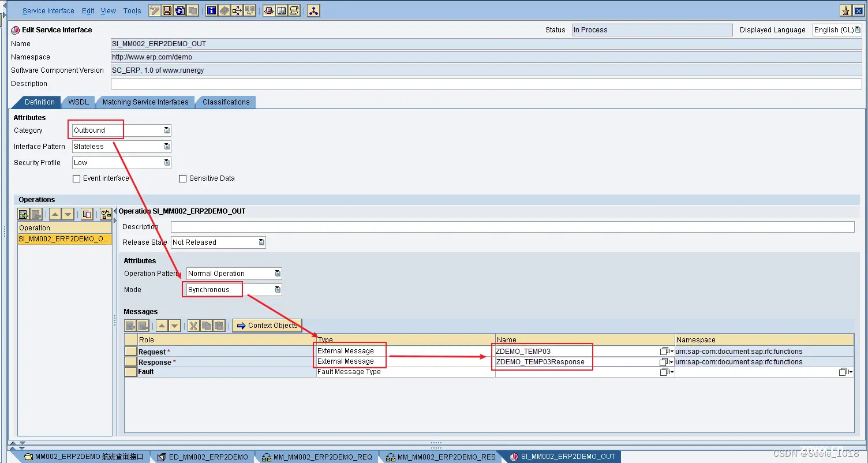The height and width of the screenshot is (463, 868).
Task: Click the interface Description input field
Action: click(486, 84)
